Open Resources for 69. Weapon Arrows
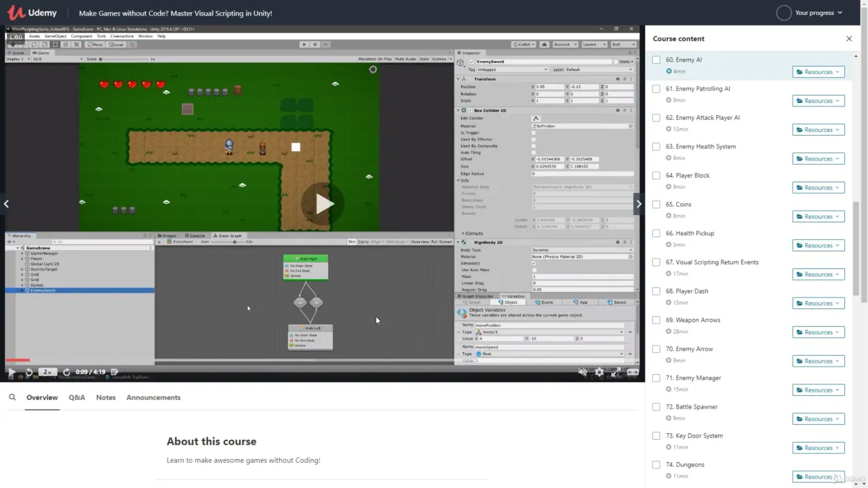This screenshot has width=868, height=488. [x=818, y=332]
